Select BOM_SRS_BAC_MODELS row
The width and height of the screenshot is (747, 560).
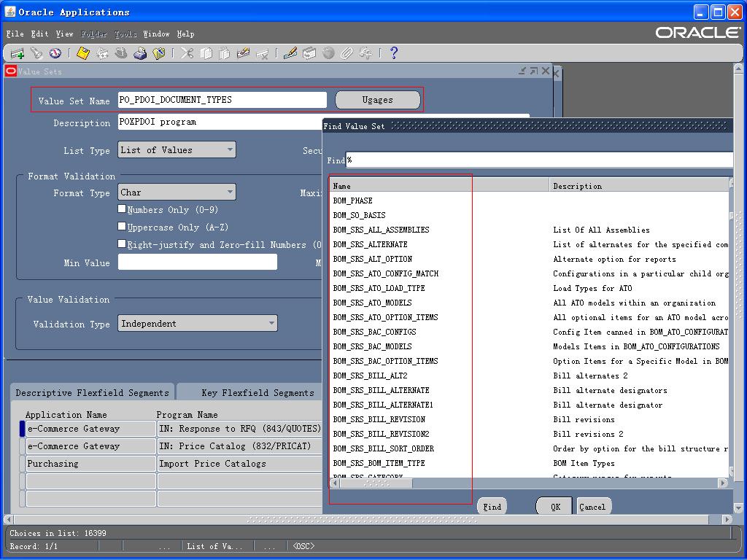tap(372, 346)
